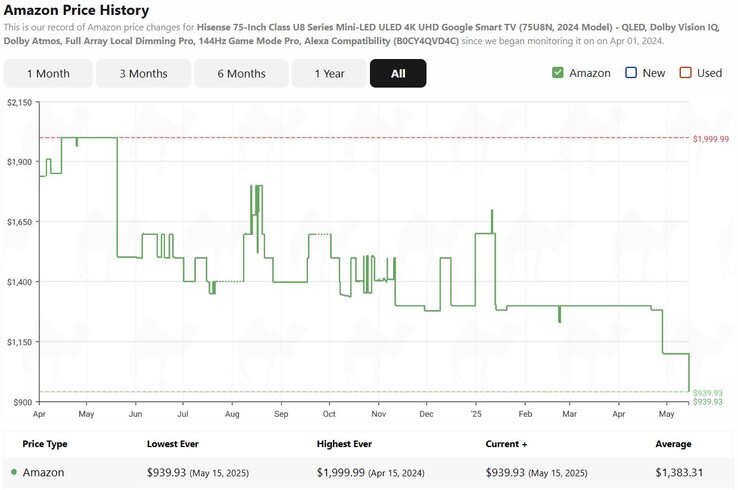Click the $1,900 y-axis label

coord(20,162)
